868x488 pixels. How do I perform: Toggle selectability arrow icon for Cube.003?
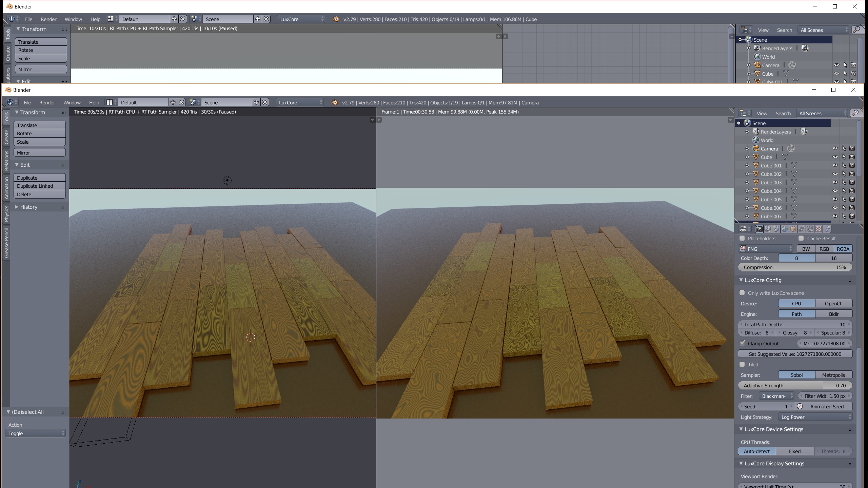click(844, 182)
